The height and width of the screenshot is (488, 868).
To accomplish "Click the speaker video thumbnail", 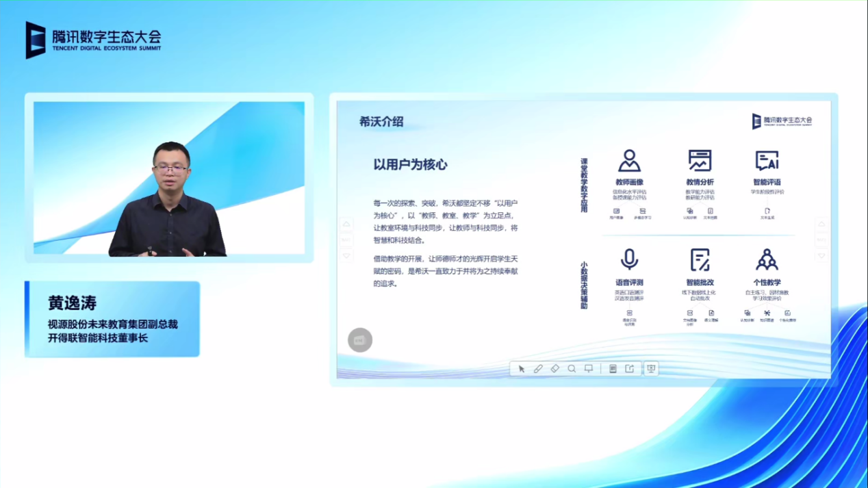I will click(x=169, y=178).
